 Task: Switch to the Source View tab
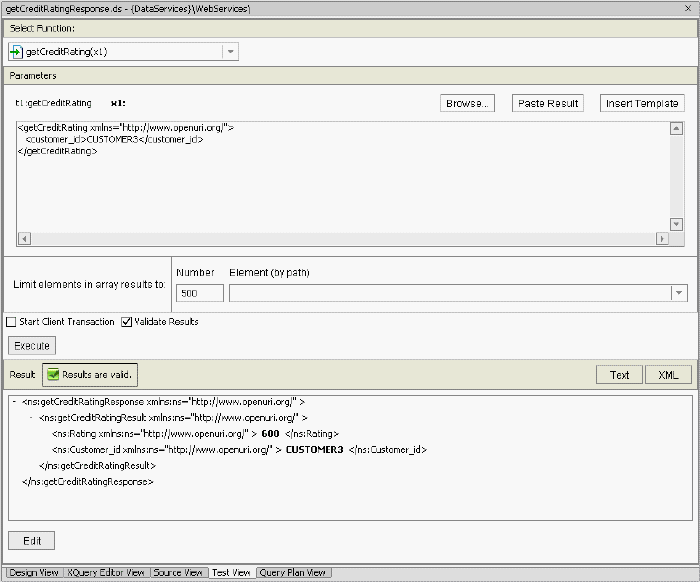coord(178,573)
